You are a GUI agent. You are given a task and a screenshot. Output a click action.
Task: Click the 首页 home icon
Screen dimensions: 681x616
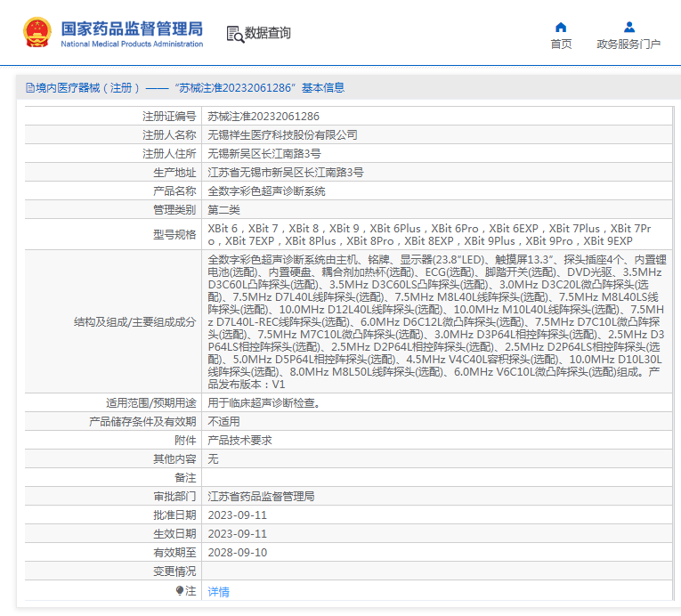click(x=561, y=28)
